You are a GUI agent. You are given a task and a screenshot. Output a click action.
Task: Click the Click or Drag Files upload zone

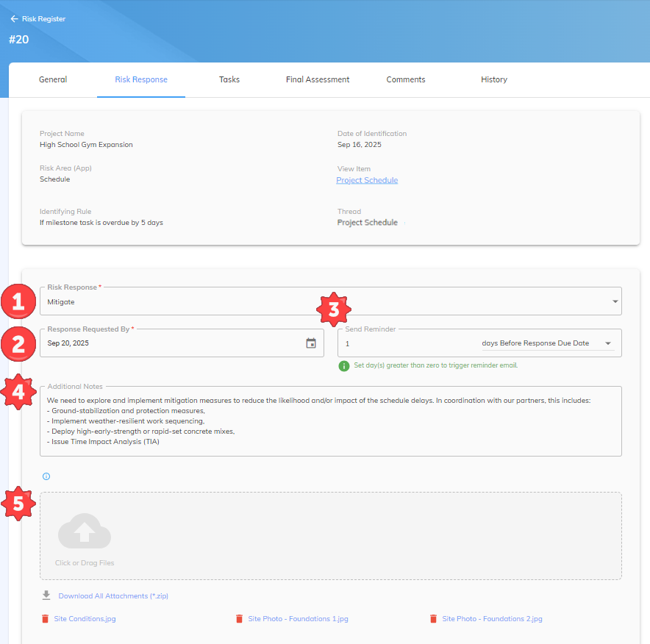[331, 536]
